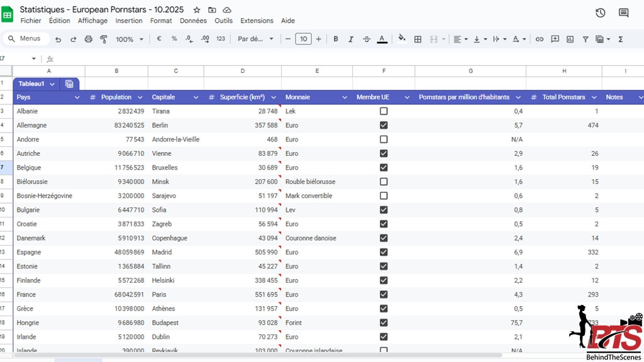Open the Insertion menu
The image size is (644, 362).
tap(128, 21)
